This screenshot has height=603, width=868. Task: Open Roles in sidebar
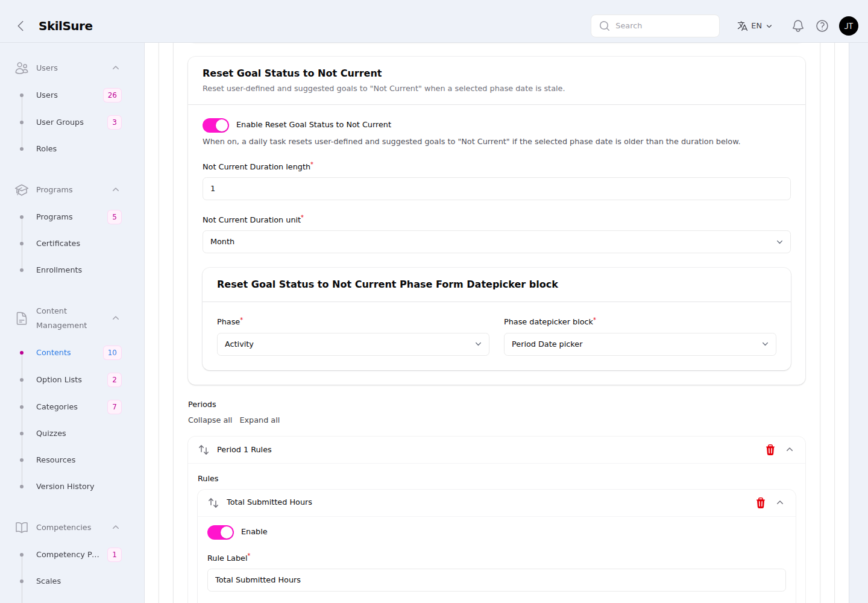pyautogui.click(x=46, y=149)
